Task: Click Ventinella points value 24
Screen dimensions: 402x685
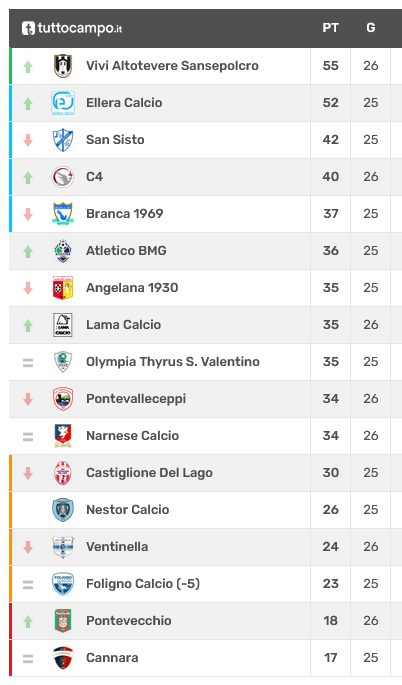Action: click(330, 547)
